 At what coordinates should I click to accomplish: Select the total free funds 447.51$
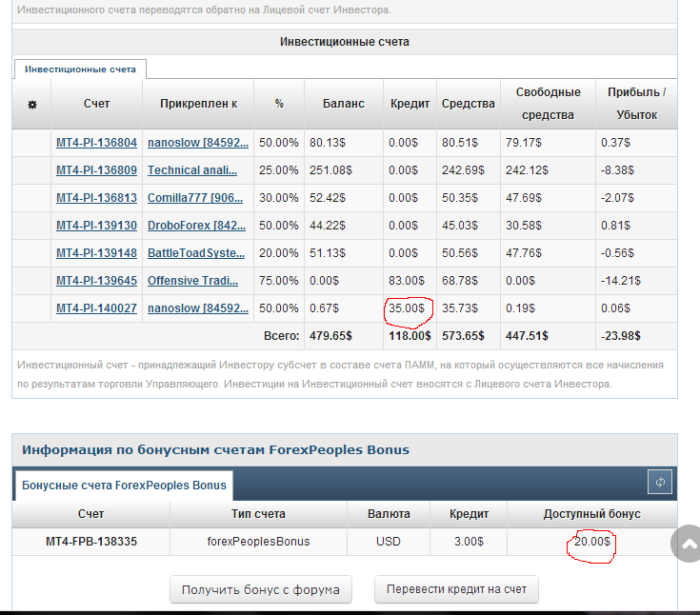click(527, 336)
